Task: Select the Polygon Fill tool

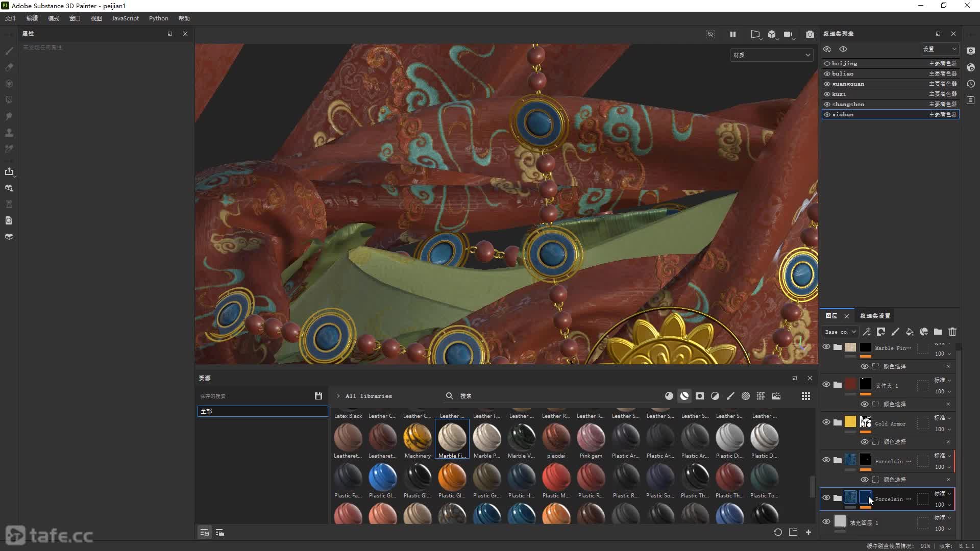Action: click(x=9, y=100)
